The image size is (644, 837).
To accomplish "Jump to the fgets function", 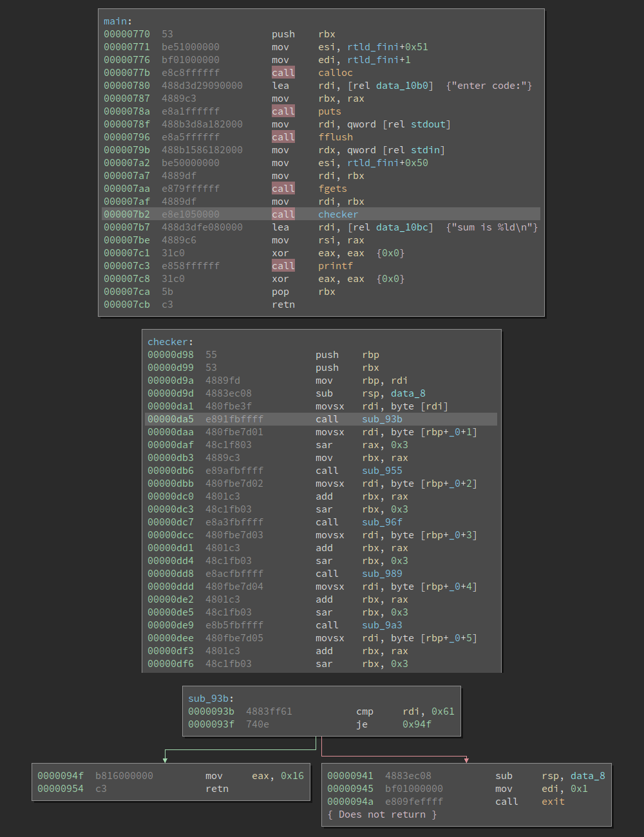I will [332, 189].
